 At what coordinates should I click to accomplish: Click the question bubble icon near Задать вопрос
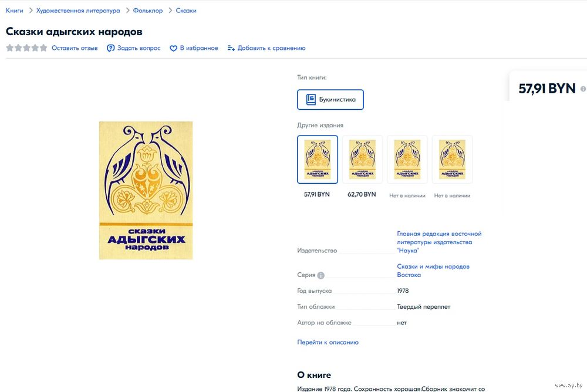pyautogui.click(x=111, y=48)
